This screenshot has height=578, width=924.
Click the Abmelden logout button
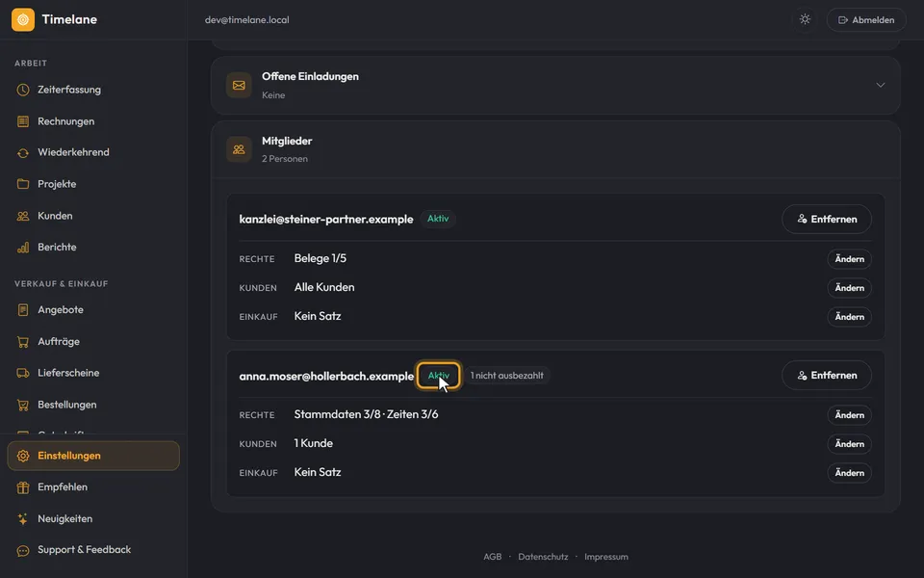pyautogui.click(x=866, y=19)
